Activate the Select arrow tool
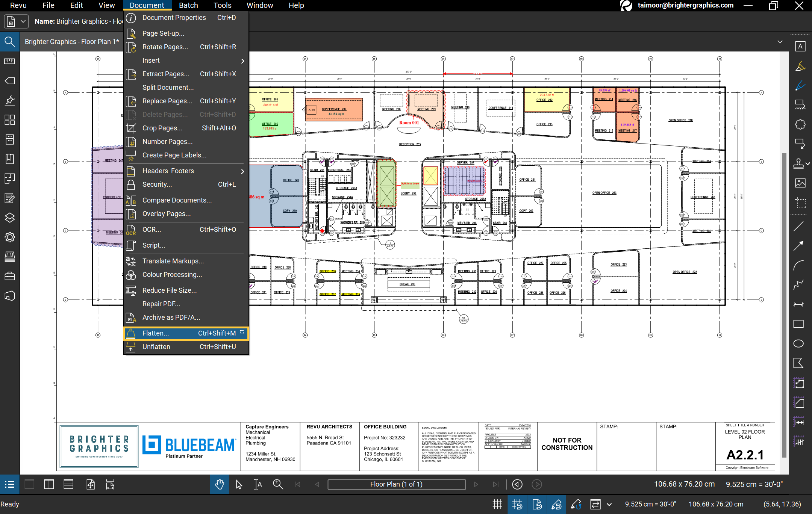Viewport: 812px width, 514px height. click(239, 484)
